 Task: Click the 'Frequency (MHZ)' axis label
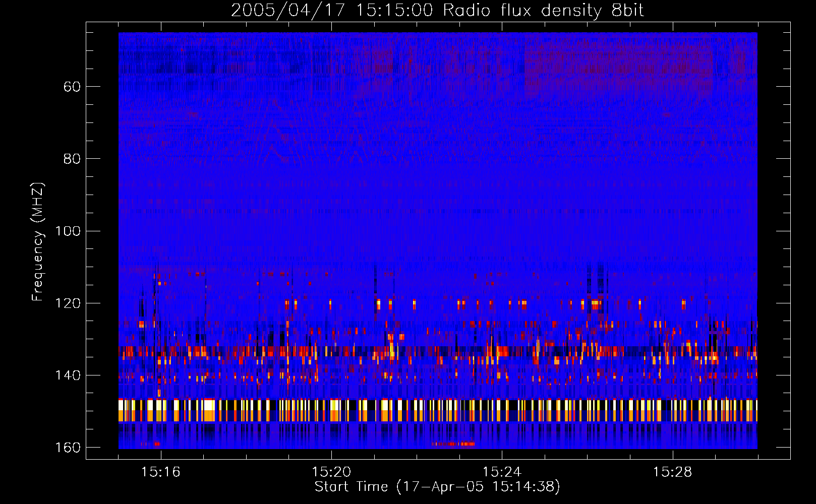pyautogui.click(x=38, y=241)
